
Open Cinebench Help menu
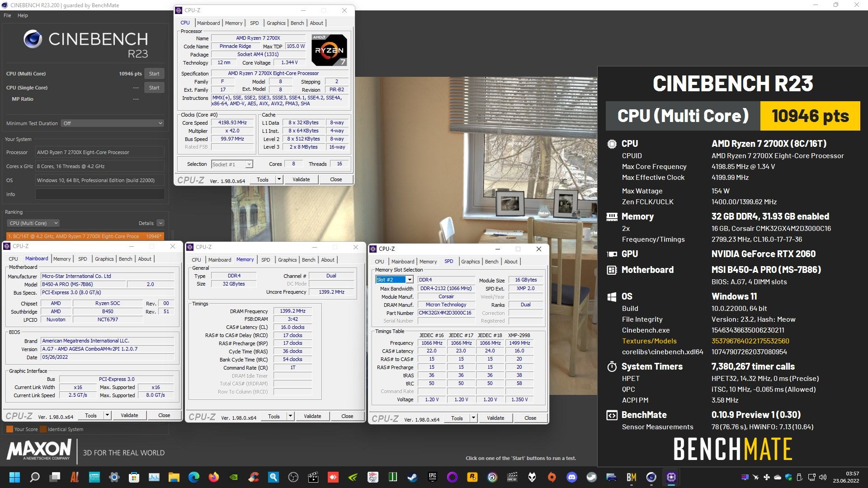click(23, 15)
